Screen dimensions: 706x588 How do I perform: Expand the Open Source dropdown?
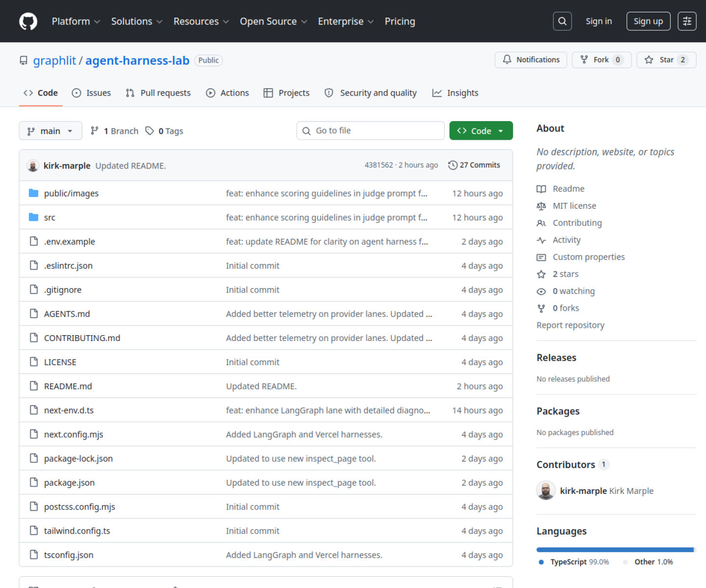click(x=274, y=21)
